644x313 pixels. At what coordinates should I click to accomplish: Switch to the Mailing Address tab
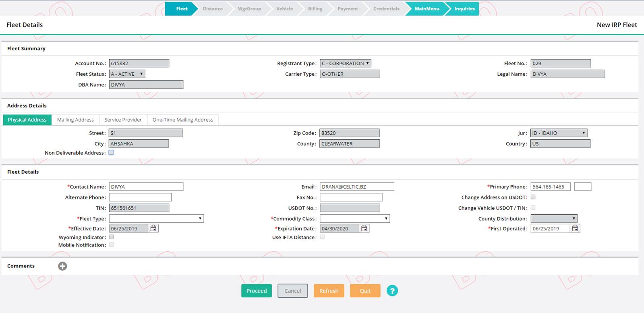click(75, 120)
